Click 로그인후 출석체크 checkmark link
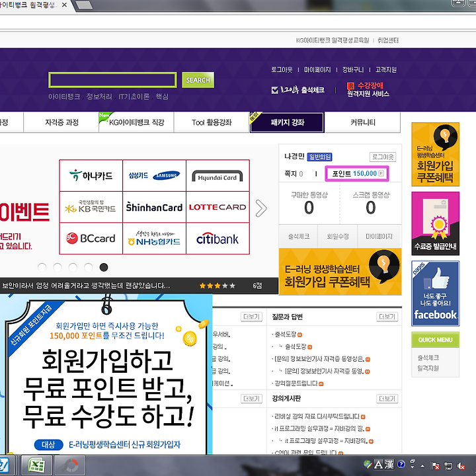Viewport: 476px width, 476px height. (x=297, y=90)
